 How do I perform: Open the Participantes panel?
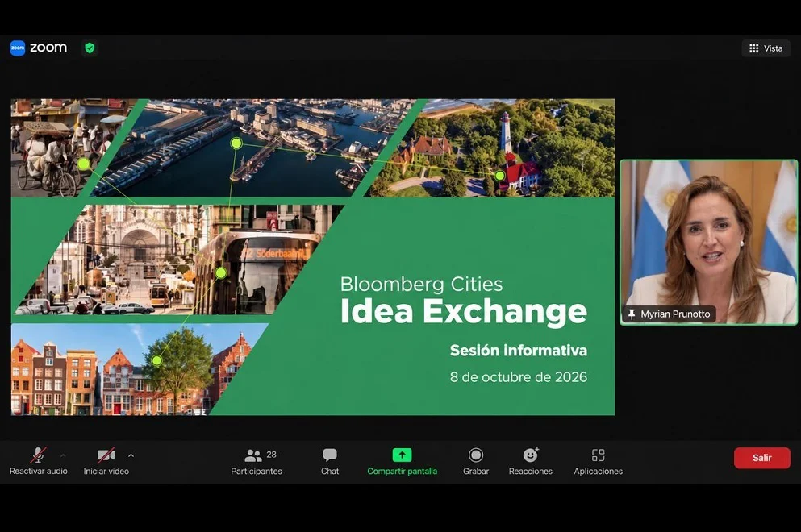(257, 461)
